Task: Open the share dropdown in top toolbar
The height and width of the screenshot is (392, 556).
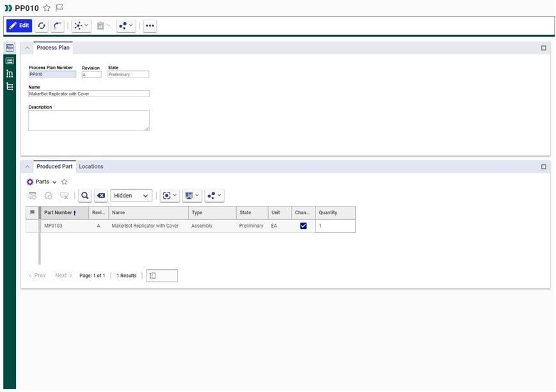Action: point(126,26)
